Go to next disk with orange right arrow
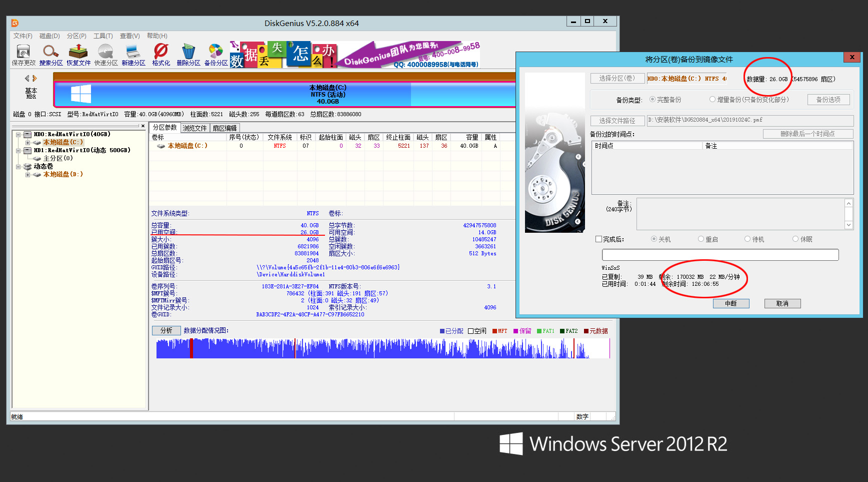 click(34, 78)
